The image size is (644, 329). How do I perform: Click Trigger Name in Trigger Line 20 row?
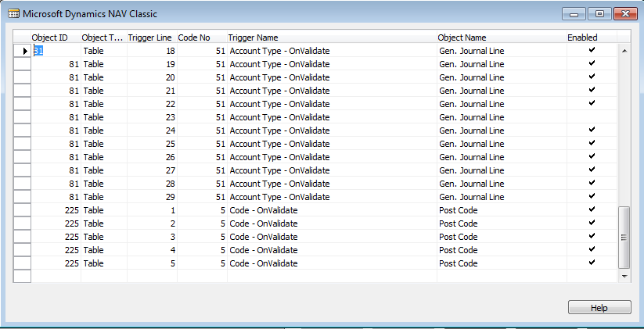pyautogui.click(x=332, y=77)
